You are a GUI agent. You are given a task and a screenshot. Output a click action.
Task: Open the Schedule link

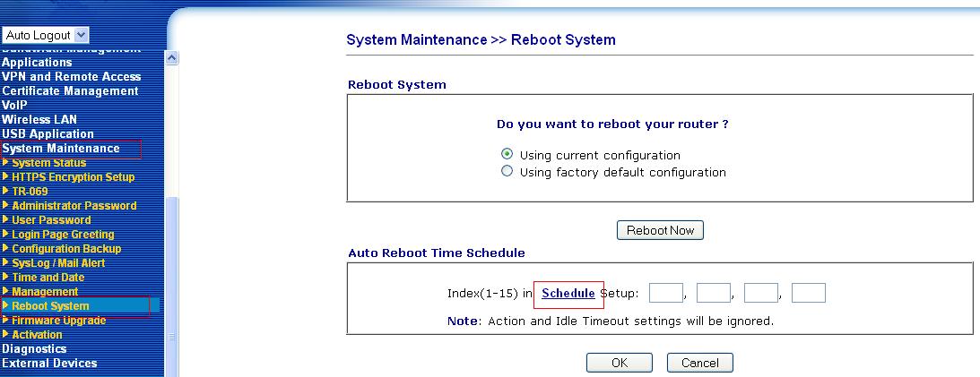(568, 294)
